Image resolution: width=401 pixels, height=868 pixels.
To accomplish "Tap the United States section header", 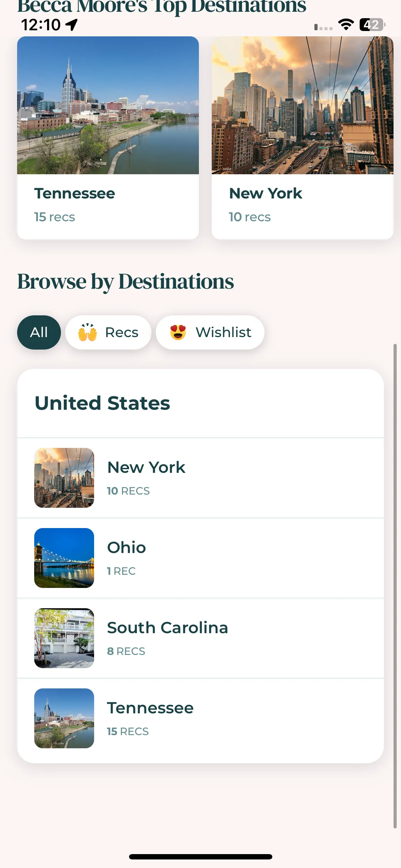I will pyautogui.click(x=102, y=403).
